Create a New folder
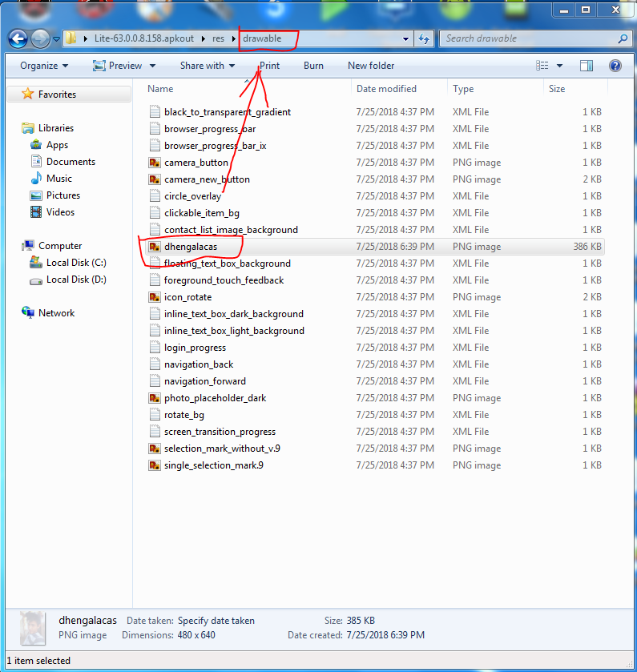Viewport: 637px width, 672px height. pos(371,66)
